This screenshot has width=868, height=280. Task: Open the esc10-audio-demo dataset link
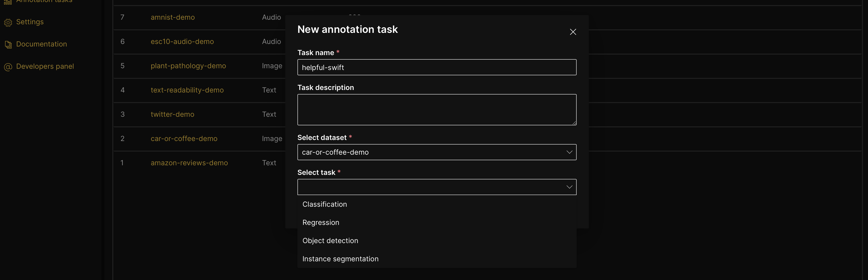pyautogui.click(x=182, y=42)
